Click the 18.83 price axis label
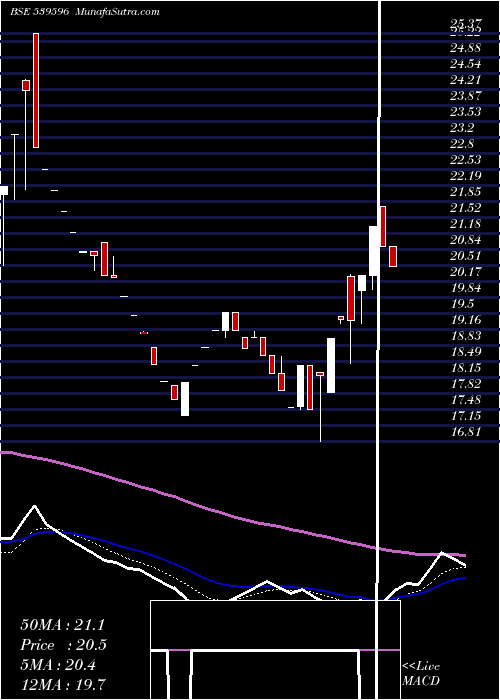The height and width of the screenshot is (700, 500). click(466, 336)
